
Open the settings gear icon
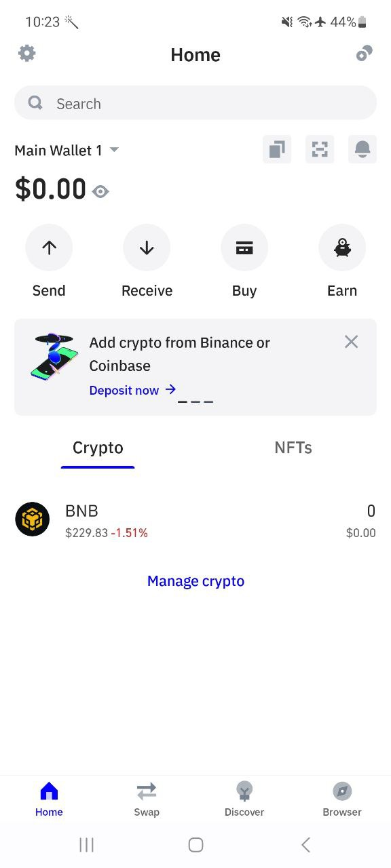(x=26, y=54)
